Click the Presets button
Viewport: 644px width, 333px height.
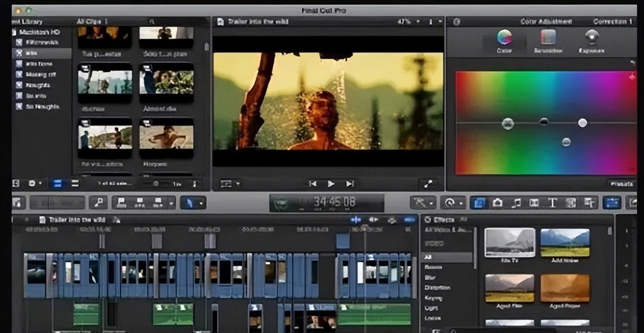tap(621, 184)
